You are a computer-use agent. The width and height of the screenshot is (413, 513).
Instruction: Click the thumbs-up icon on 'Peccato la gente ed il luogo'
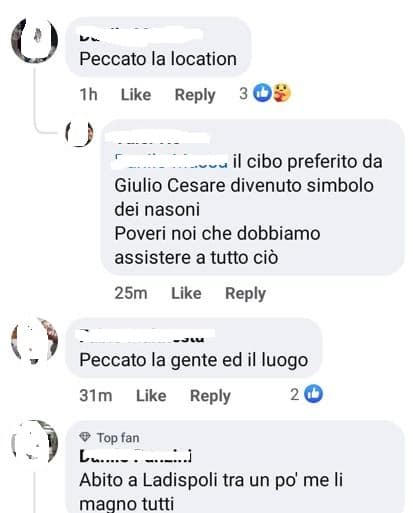click(x=313, y=394)
